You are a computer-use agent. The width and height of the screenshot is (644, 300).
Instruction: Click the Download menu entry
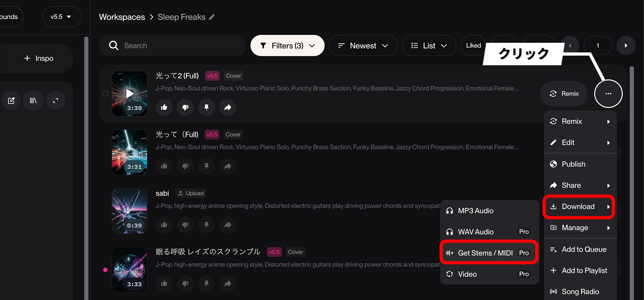[579, 206]
